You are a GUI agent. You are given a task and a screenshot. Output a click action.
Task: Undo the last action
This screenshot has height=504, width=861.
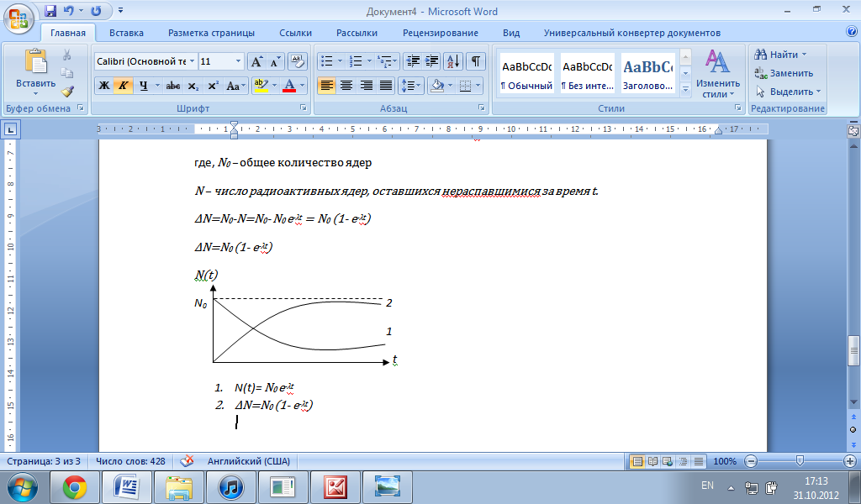tap(68, 10)
